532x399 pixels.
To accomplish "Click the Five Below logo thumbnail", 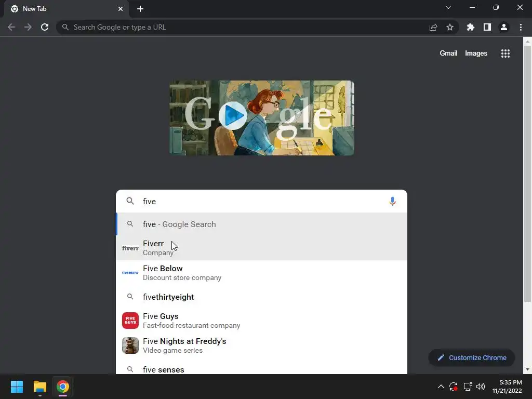I will [x=130, y=273].
